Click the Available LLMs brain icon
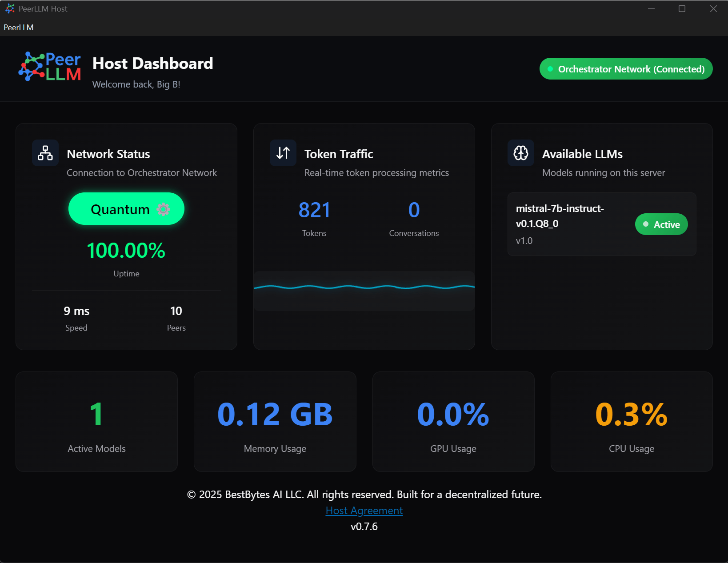Screen dimensions: 728x563 pyautogui.click(x=521, y=153)
